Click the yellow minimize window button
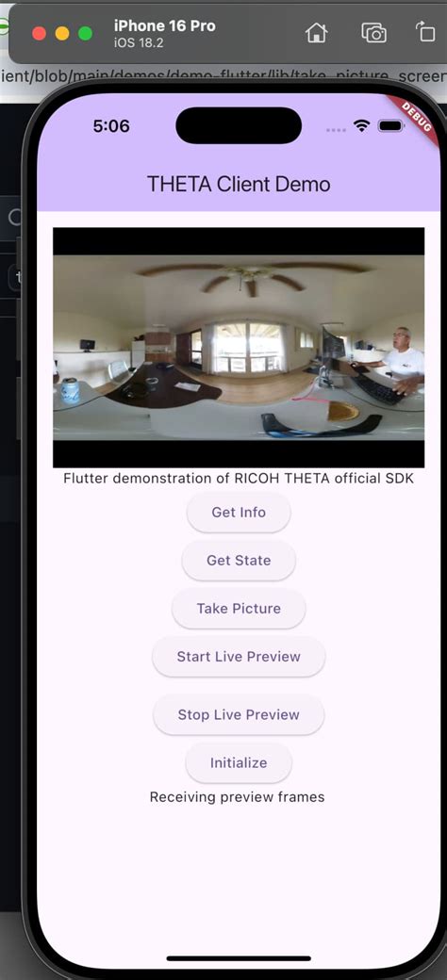 click(62, 33)
